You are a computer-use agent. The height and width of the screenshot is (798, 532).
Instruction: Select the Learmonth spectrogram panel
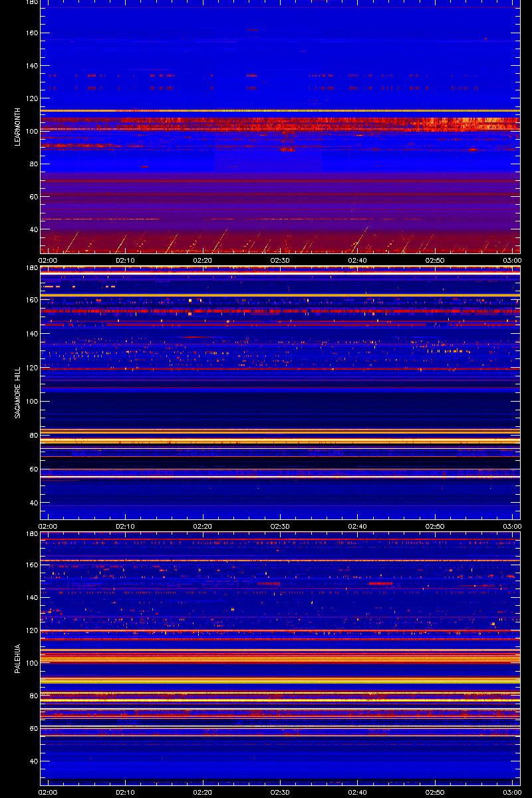[280, 126]
